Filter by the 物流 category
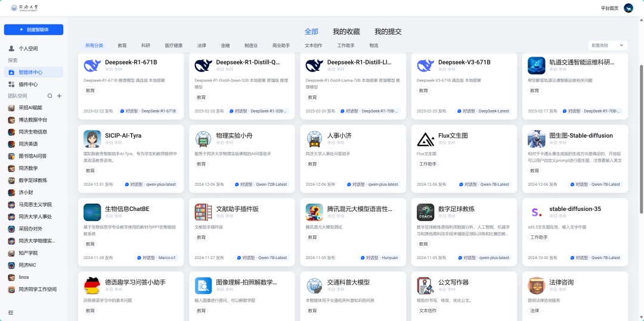This screenshot has height=321, width=644. (374, 45)
